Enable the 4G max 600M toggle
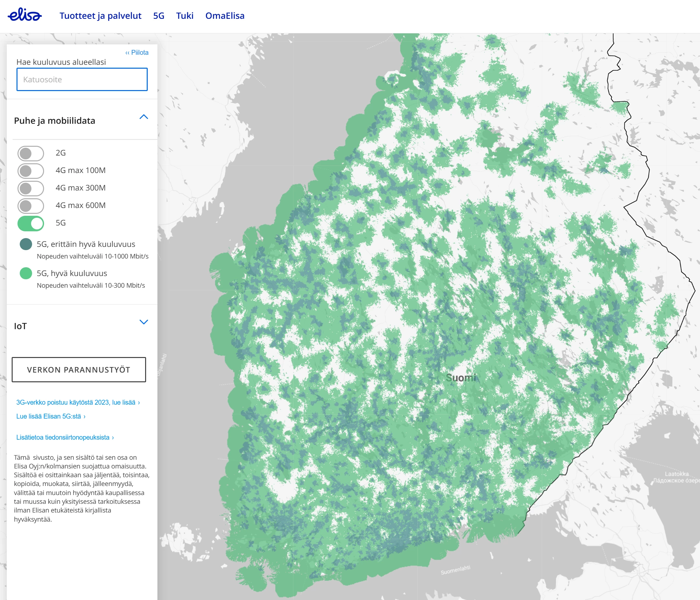700x600 pixels. [31, 206]
